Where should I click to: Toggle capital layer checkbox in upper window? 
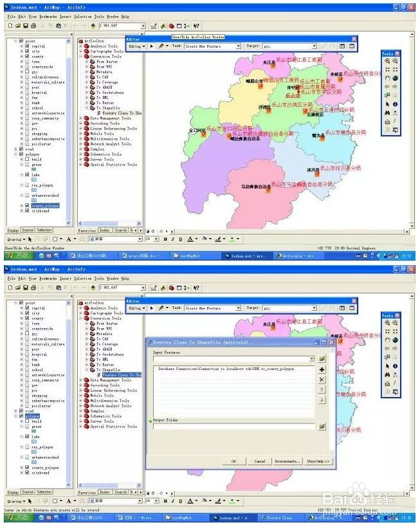point(27,46)
